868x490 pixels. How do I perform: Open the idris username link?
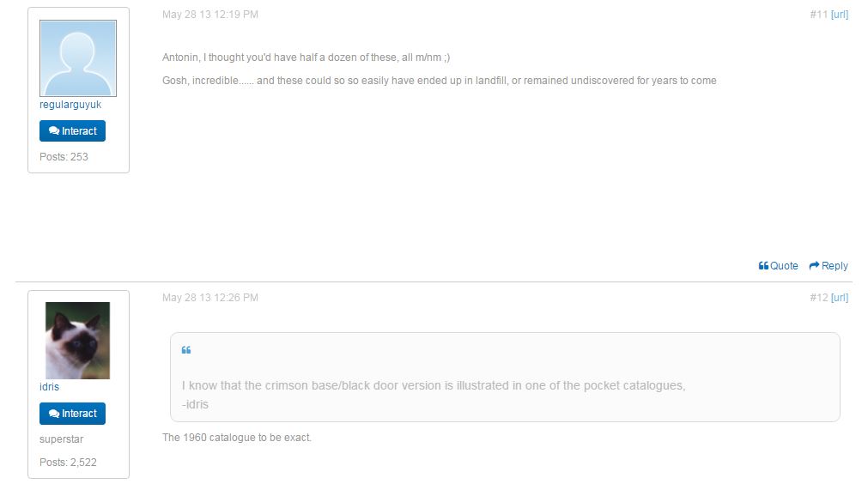pos(50,387)
